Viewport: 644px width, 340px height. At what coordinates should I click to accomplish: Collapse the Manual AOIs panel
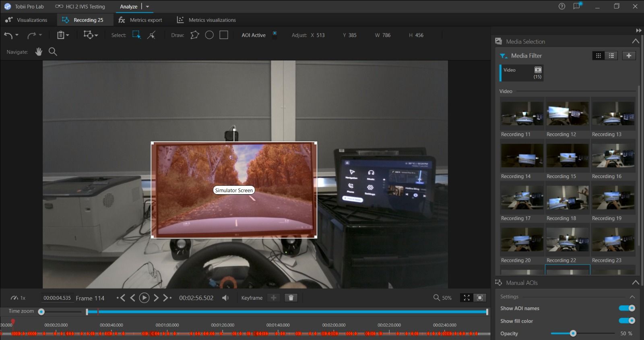(x=635, y=282)
